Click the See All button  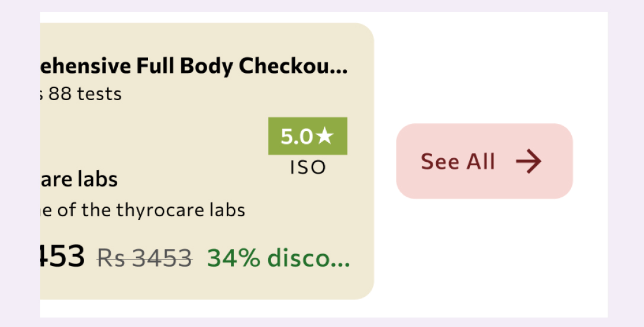484,161
